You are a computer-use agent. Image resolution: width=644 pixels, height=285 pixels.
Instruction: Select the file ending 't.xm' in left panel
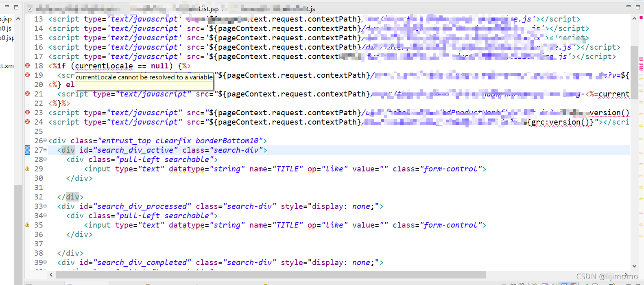point(7,66)
